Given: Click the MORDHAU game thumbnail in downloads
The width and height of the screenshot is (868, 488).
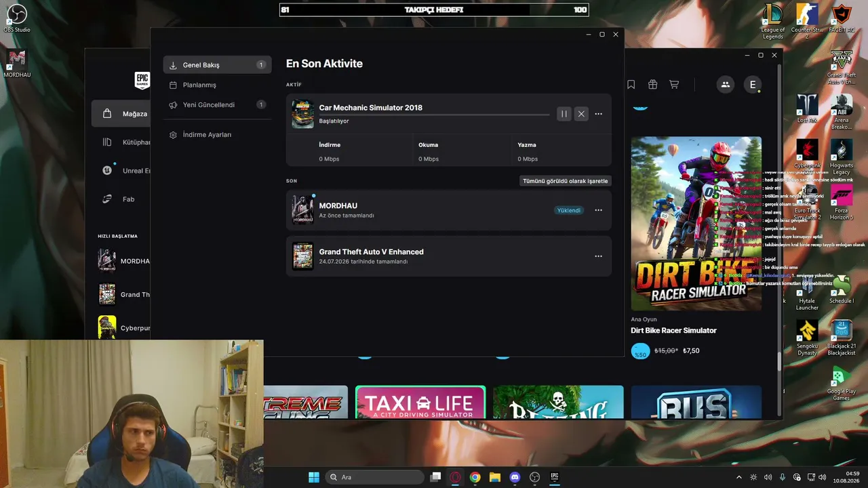Looking at the screenshot, I should (302, 210).
